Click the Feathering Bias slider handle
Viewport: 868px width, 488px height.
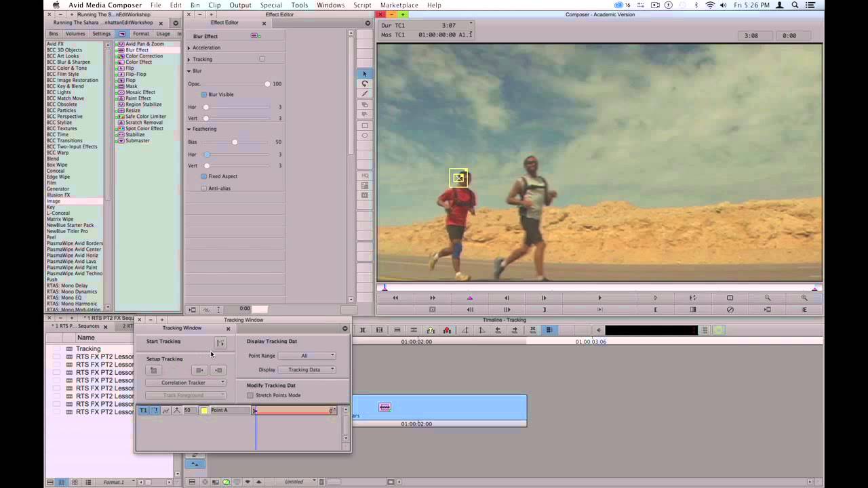click(x=235, y=142)
